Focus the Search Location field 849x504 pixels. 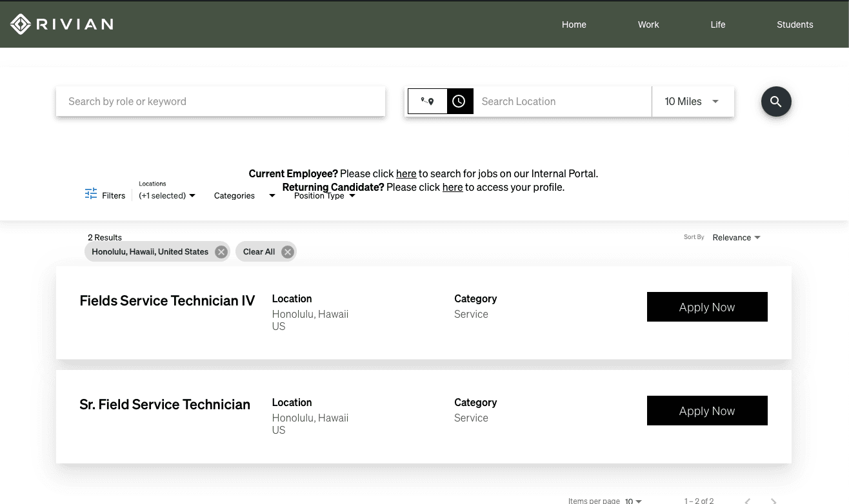563,101
